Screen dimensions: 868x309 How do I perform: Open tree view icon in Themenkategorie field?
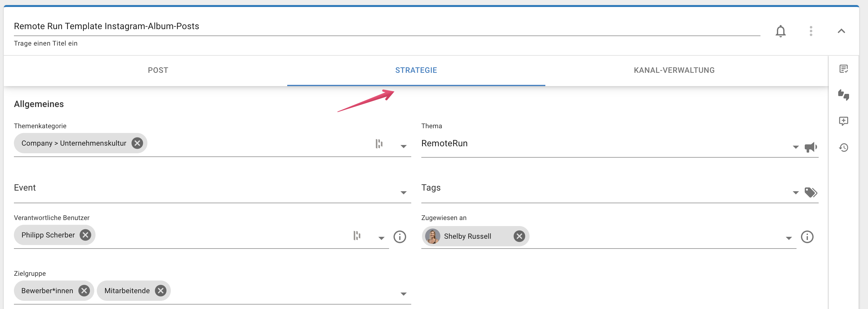tap(379, 144)
